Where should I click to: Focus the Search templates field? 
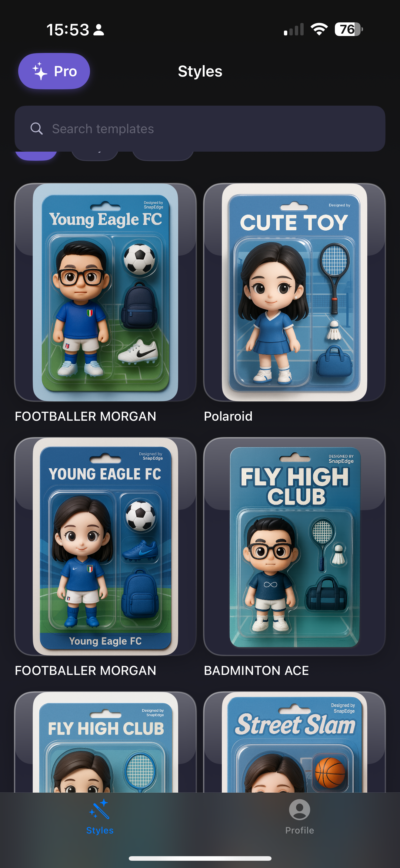(x=200, y=129)
